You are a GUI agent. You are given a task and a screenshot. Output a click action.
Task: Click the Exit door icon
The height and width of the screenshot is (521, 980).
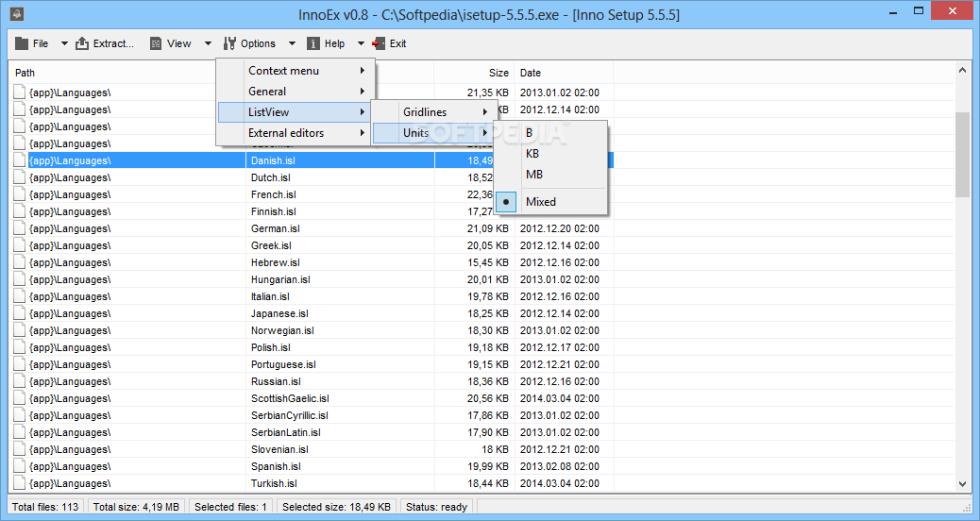coord(379,43)
